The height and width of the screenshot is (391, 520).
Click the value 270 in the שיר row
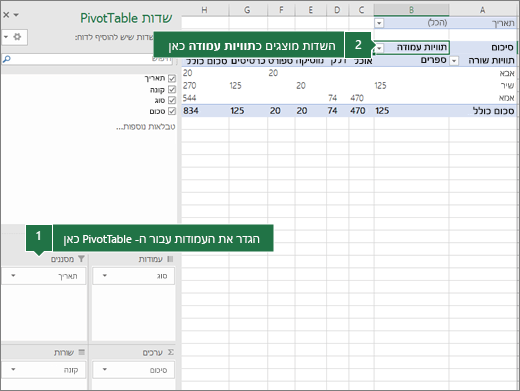(189, 86)
